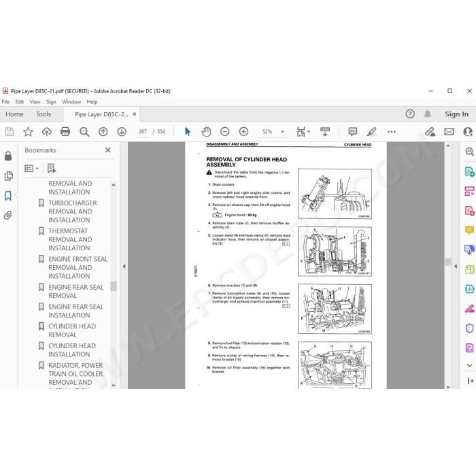Open the View menu
The image size is (476, 476).
pos(35,102)
